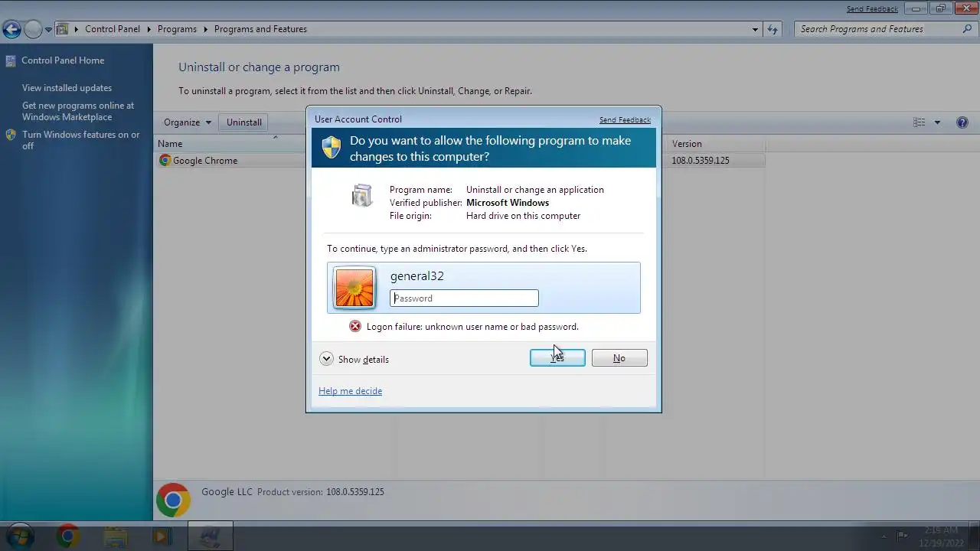This screenshot has width=980, height=551.
Task: Click the Uninstall toolbar button
Action: pos(244,122)
